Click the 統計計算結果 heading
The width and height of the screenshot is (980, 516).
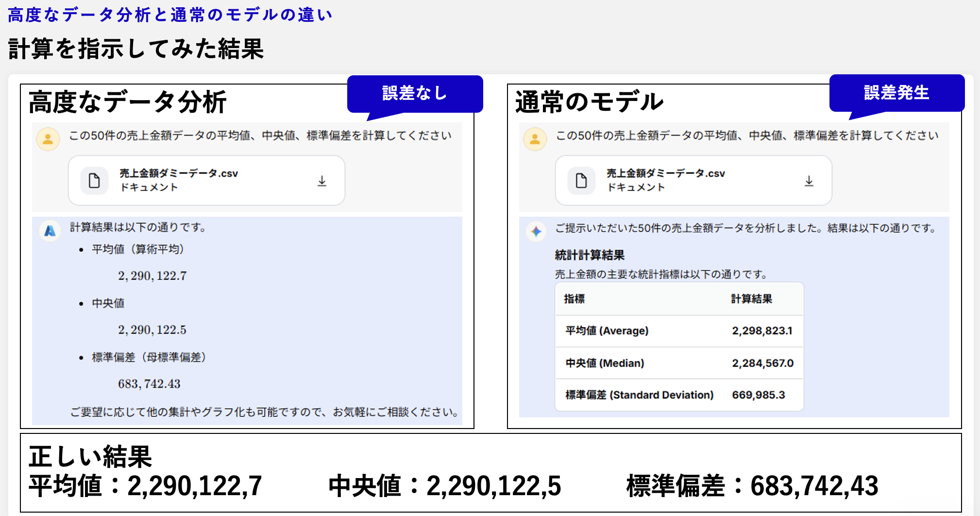590,255
